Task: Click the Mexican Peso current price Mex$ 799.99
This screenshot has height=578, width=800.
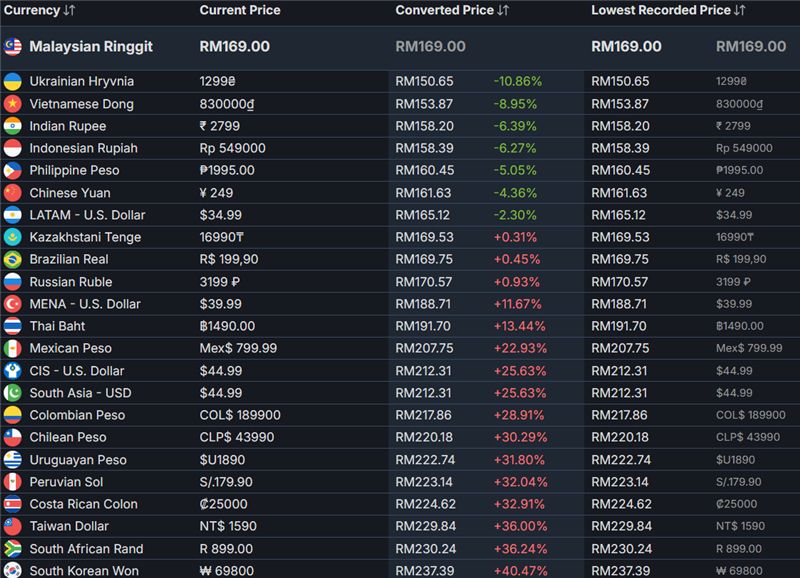Action: pyautogui.click(x=238, y=348)
